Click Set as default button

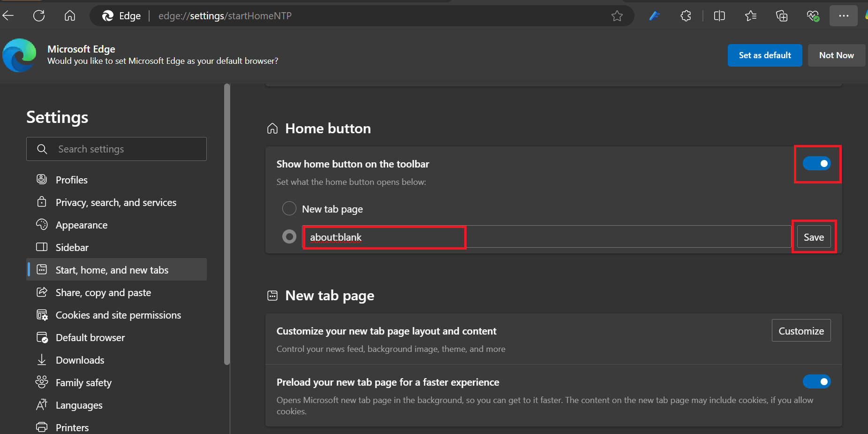point(765,55)
